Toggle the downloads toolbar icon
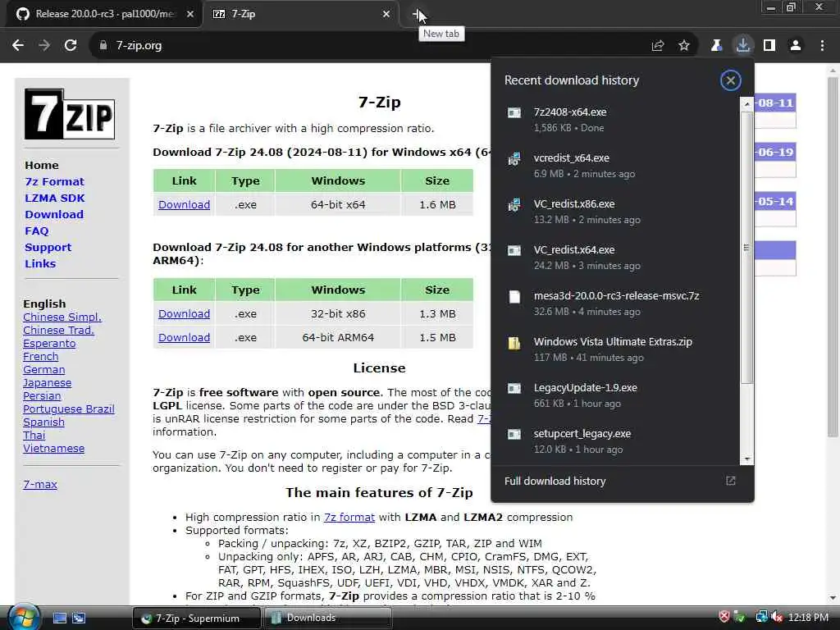The width and height of the screenshot is (840, 630). 743,46
